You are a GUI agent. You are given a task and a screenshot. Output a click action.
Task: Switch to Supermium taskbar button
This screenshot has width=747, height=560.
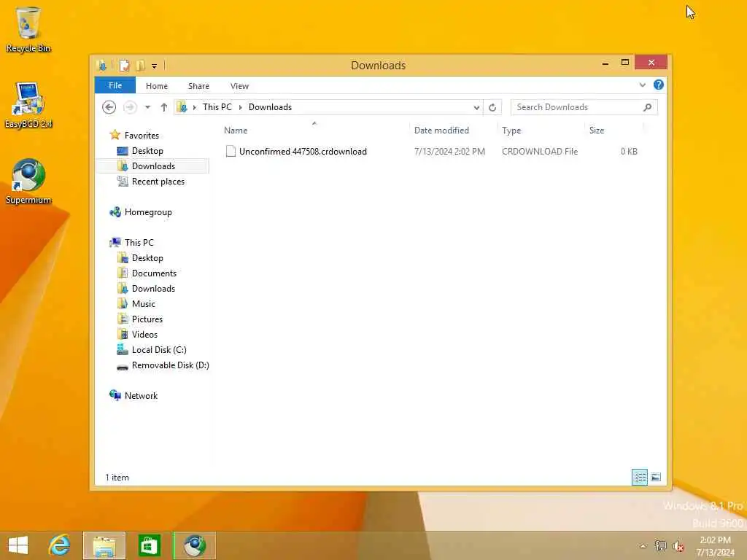coord(194,545)
